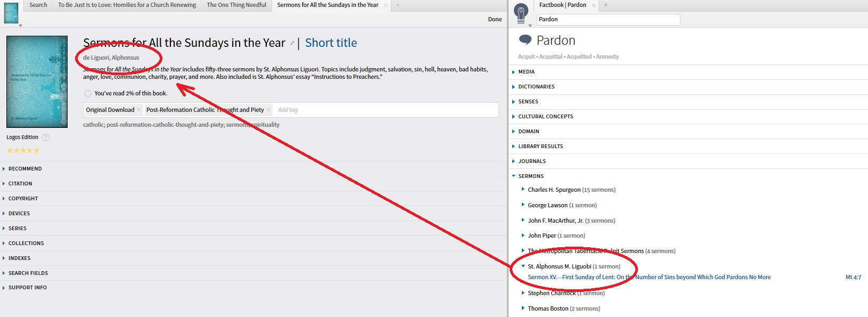Switch to the To Be Just Is to Love tab
The image size is (868, 317).
[127, 5]
